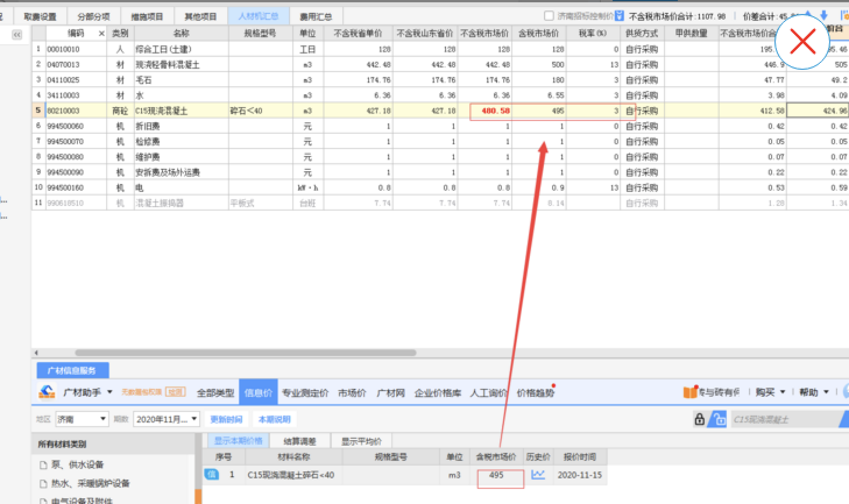Click the 安拆费及场外运费 row name
The height and width of the screenshot is (504, 849).
(182, 172)
